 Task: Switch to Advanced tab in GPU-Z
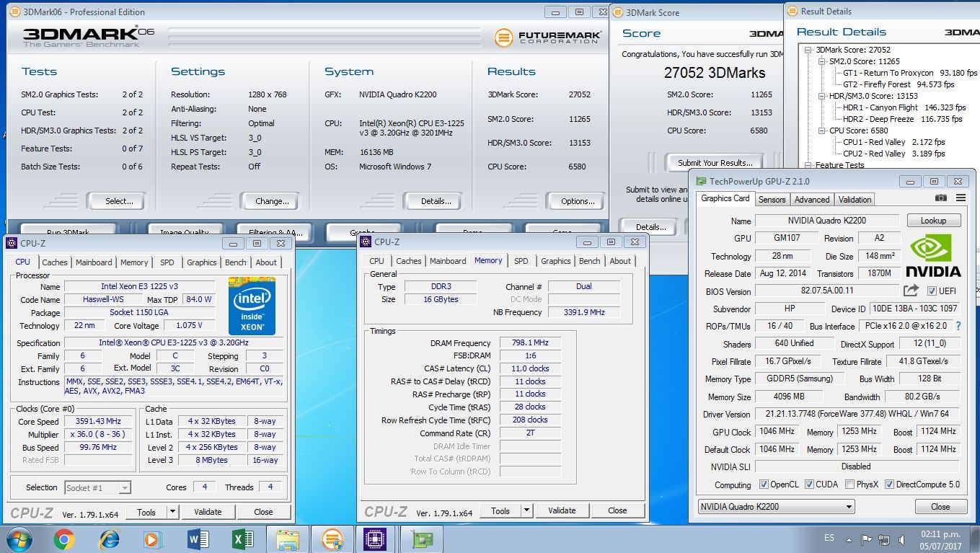pyautogui.click(x=812, y=200)
